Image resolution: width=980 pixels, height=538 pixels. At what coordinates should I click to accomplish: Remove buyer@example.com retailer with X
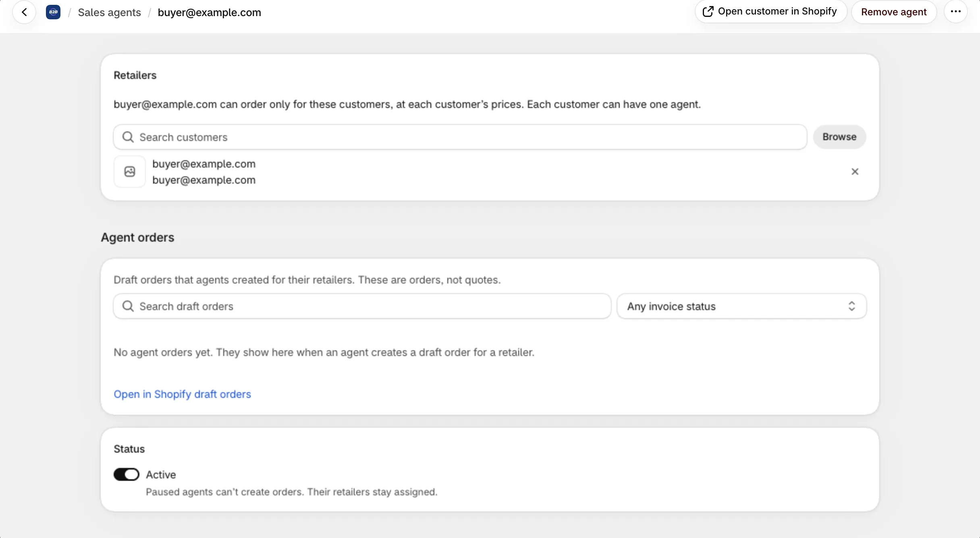point(855,172)
